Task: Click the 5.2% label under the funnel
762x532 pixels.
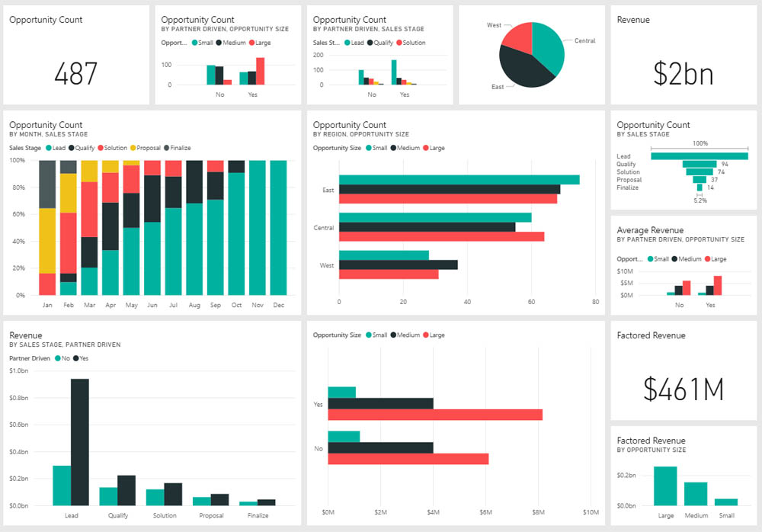Action: point(700,200)
